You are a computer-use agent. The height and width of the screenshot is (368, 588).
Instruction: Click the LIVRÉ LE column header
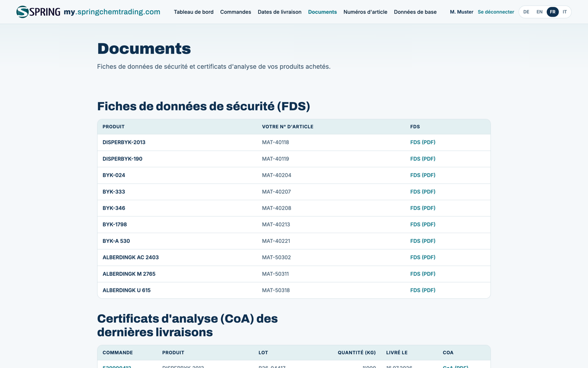pyautogui.click(x=397, y=352)
